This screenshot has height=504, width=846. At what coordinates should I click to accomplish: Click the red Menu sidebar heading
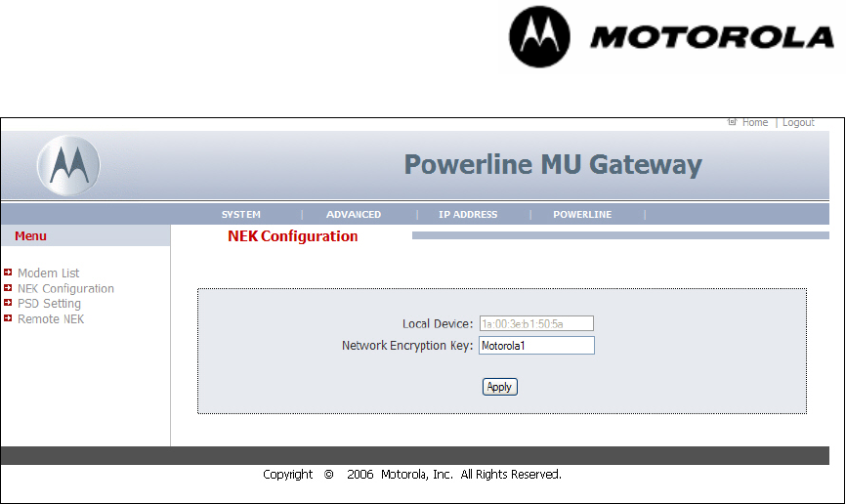[30, 235]
